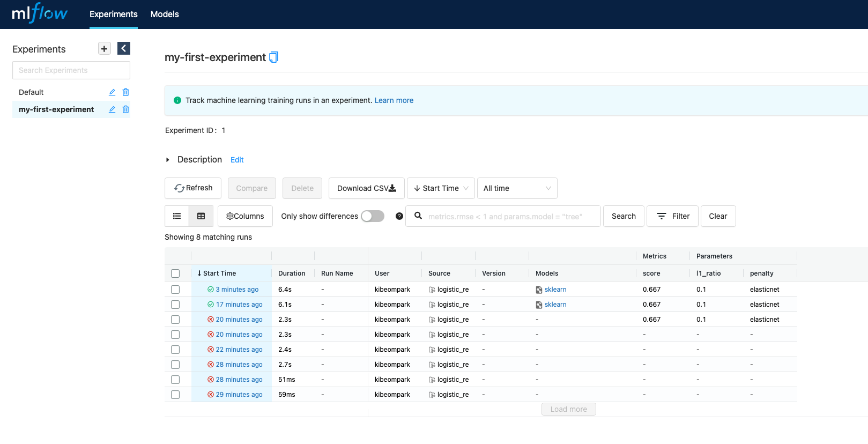Image resolution: width=868 pixels, height=444 pixels.
Task: Check the select-all runs header checkbox
Action: (x=175, y=273)
